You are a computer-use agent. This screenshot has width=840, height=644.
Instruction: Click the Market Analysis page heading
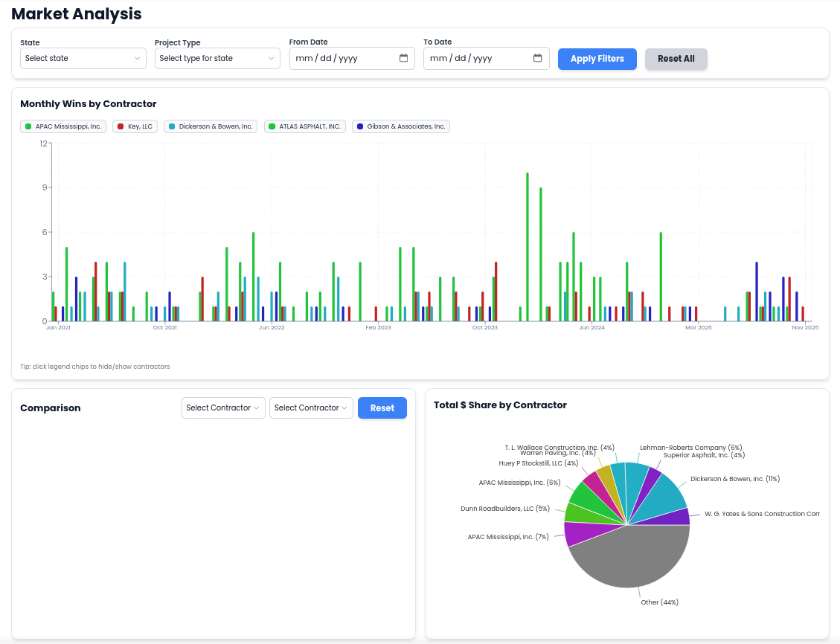77,14
